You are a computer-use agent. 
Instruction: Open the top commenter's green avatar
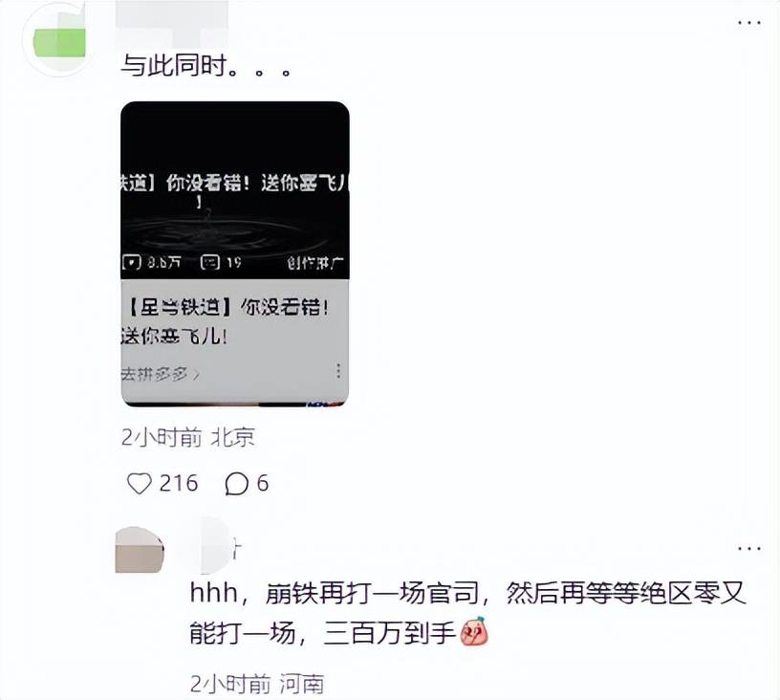coord(58,40)
